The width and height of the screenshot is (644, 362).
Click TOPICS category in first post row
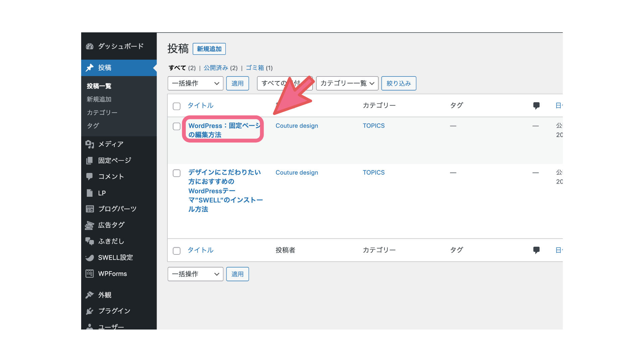[x=374, y=126]
